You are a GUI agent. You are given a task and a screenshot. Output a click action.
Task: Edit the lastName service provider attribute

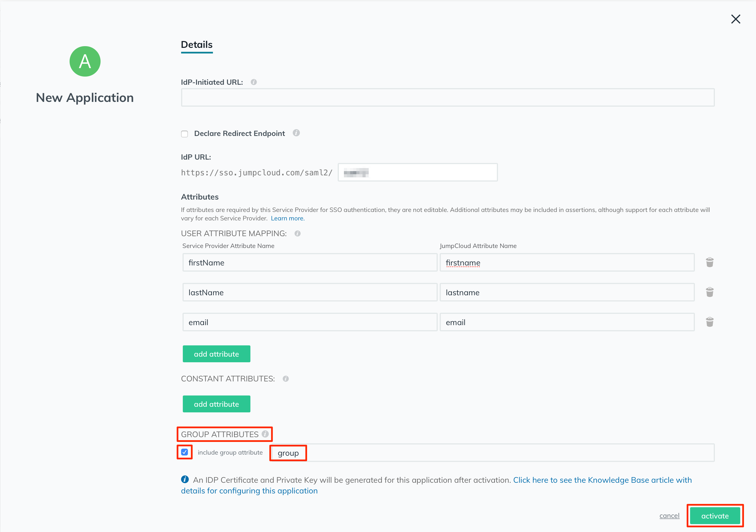coord(310,292)
